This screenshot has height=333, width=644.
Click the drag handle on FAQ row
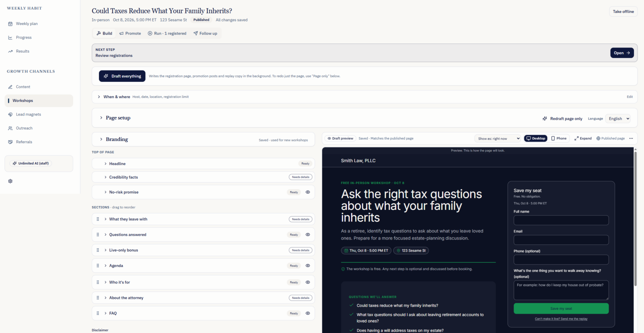[x=98, y=313]
